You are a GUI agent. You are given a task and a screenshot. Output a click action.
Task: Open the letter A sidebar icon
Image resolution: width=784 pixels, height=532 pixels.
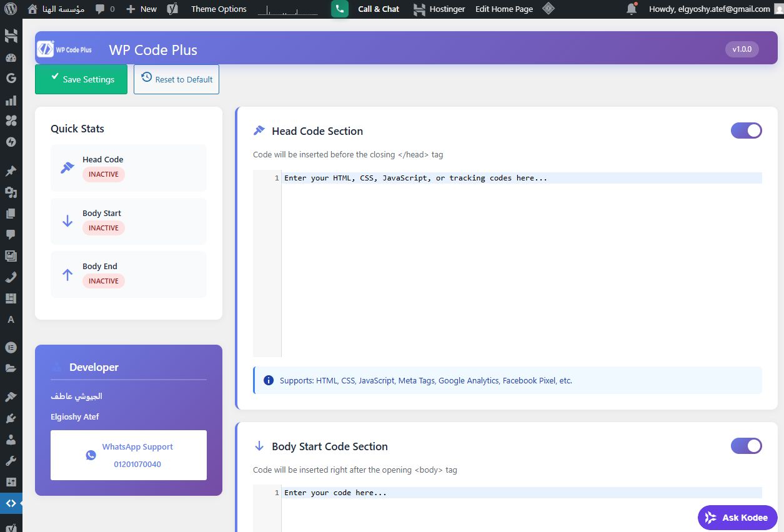[11, 320]
